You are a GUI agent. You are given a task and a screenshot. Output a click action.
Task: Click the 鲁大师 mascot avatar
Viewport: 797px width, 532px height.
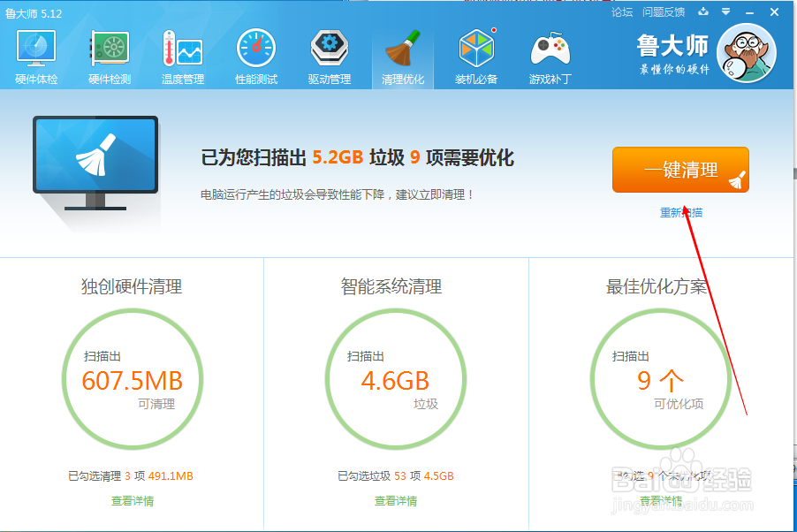746,53
